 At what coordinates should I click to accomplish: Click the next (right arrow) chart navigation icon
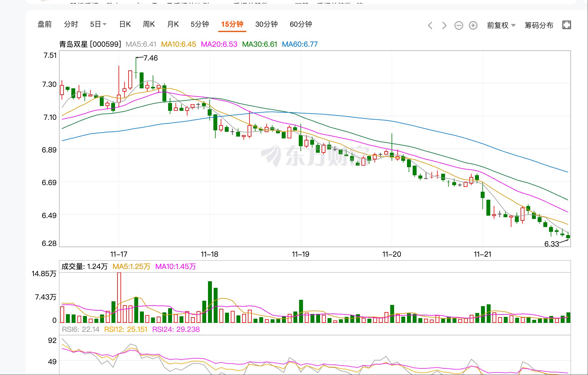point(444,25)
